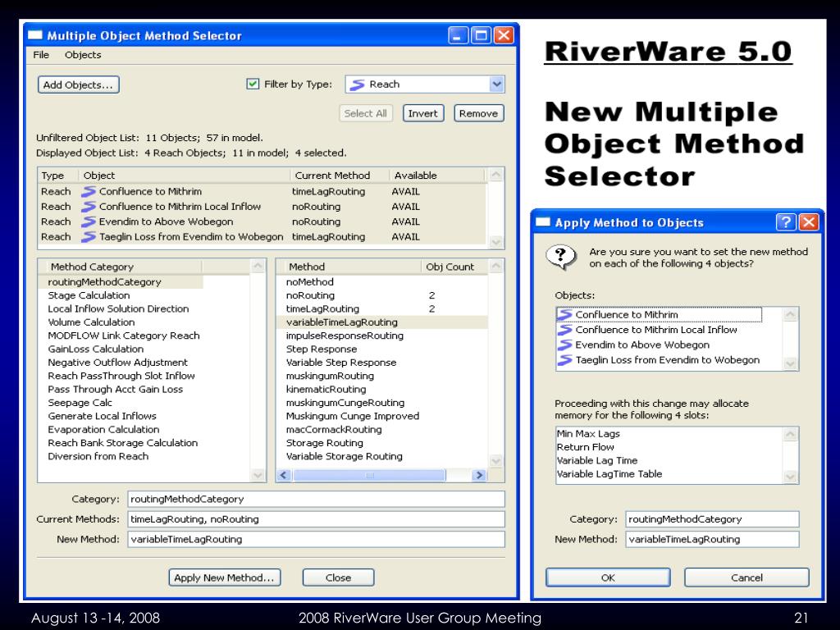This screenshot has height=630, width=840.
Task: Click New Method field in main window
Action: coord(316,540)
